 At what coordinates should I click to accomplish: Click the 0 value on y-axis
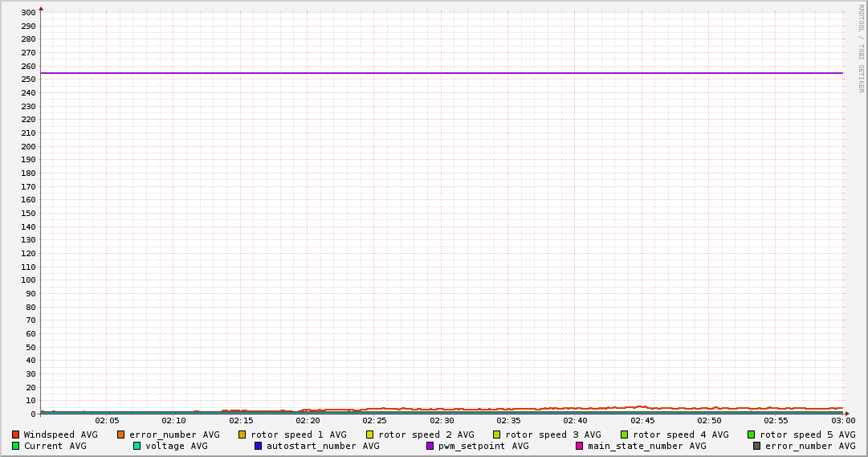coord(33,414)
